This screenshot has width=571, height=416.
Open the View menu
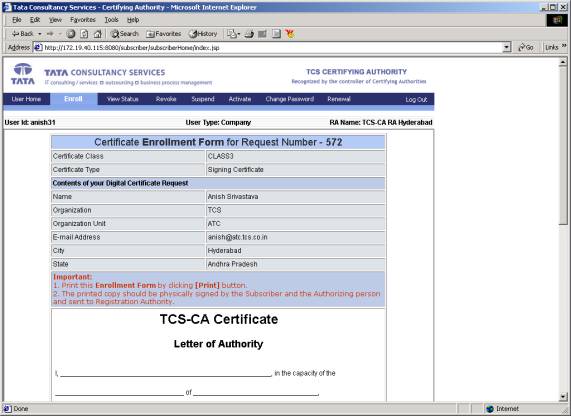55,20
